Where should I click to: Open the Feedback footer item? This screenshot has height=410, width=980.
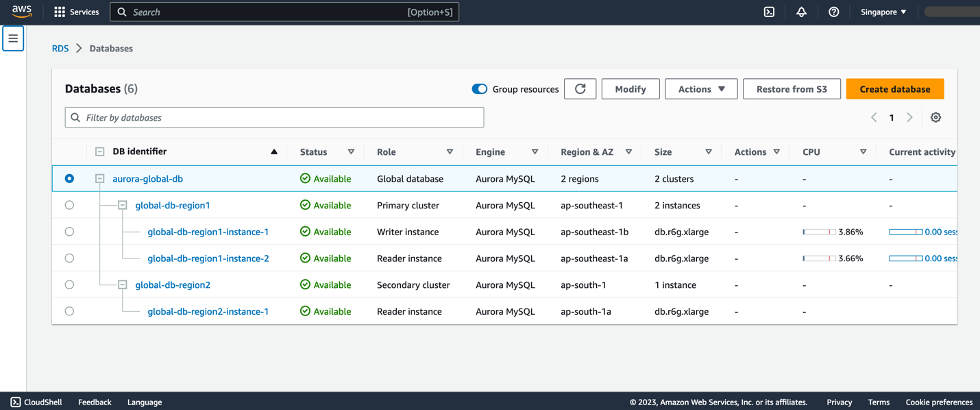pos(95,402)
